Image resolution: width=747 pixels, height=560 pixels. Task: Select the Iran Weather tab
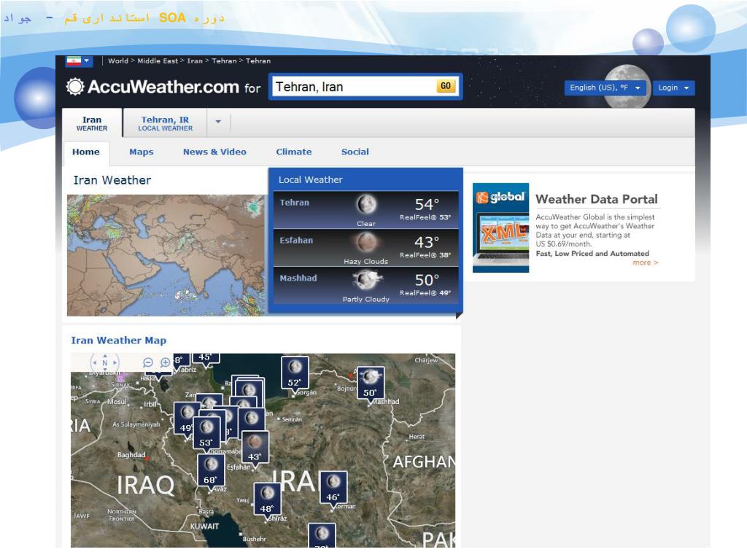click(92, 123)
